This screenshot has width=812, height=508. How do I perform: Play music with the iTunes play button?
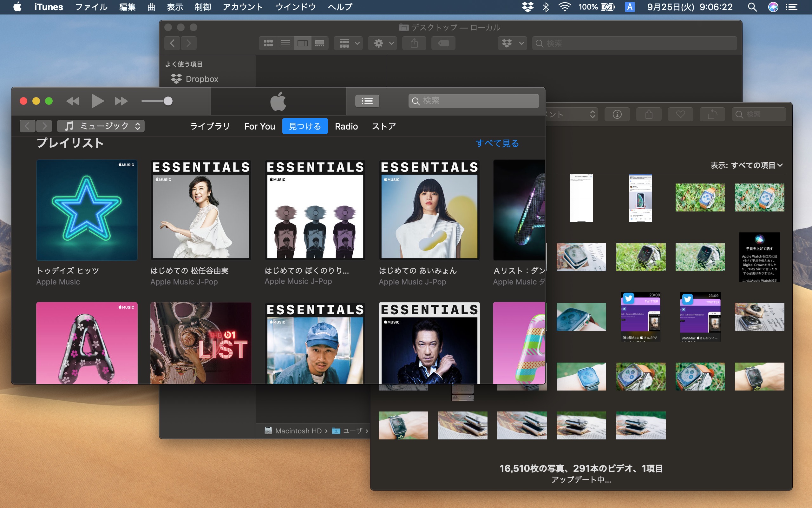click(x=97, y=101)
